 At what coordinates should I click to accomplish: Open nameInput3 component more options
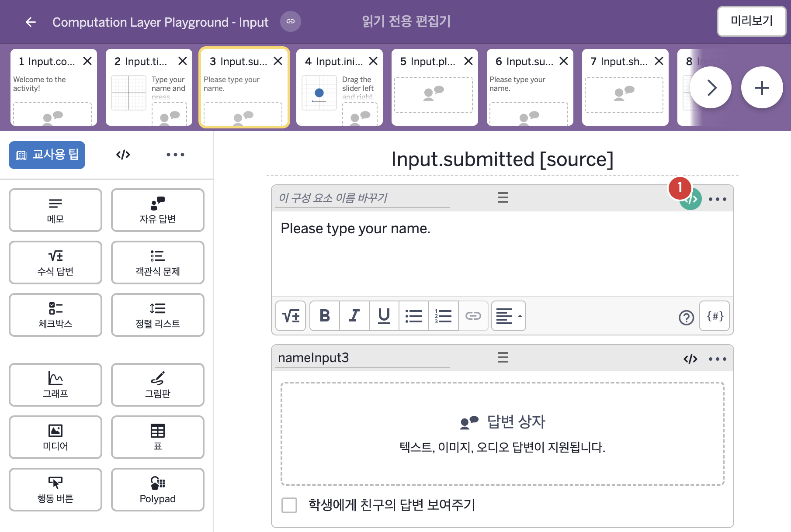(x=717, y=359)
